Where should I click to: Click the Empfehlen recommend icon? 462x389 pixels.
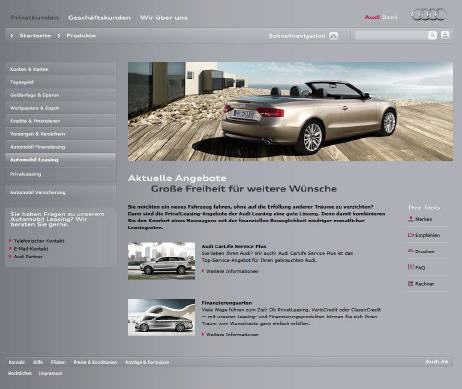[411, 235]
